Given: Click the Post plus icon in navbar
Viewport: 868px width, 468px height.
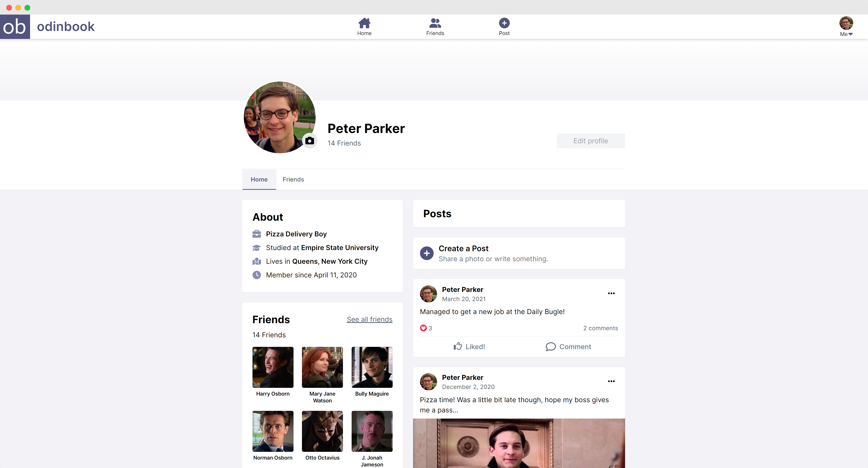Looking at the screenshot, I should [504, 23].
